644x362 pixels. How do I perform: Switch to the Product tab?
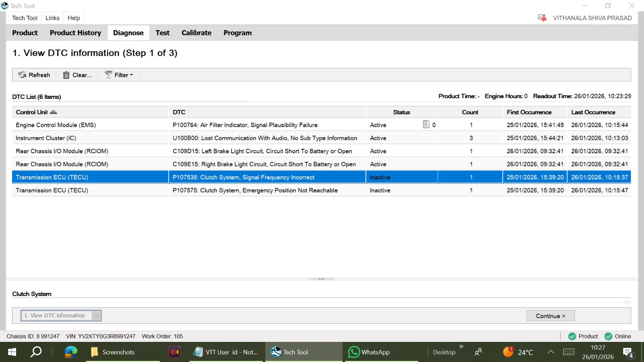point(25,33)
